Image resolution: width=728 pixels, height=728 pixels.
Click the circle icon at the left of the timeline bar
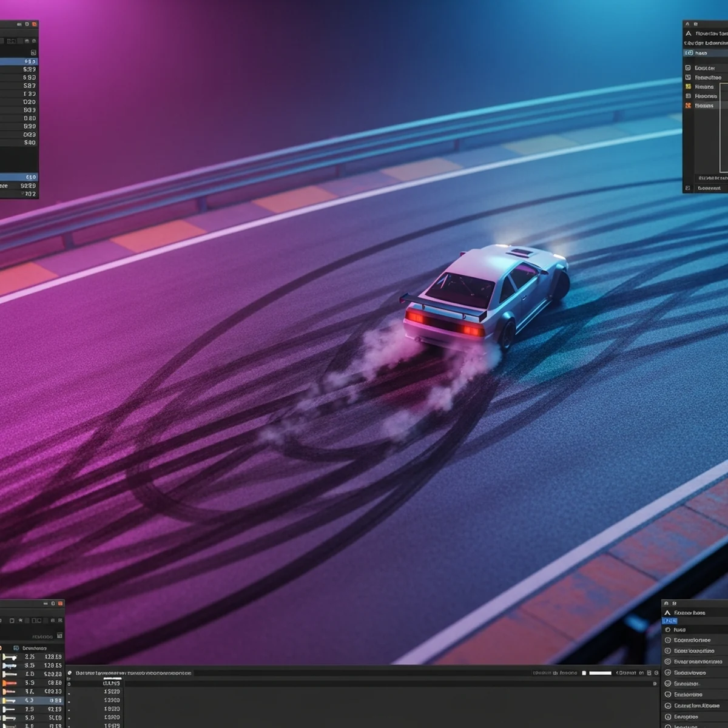coord(69,673)
